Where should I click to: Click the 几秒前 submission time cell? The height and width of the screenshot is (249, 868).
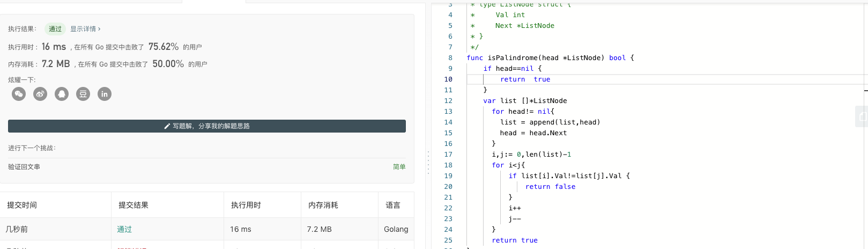coord(17,229)
